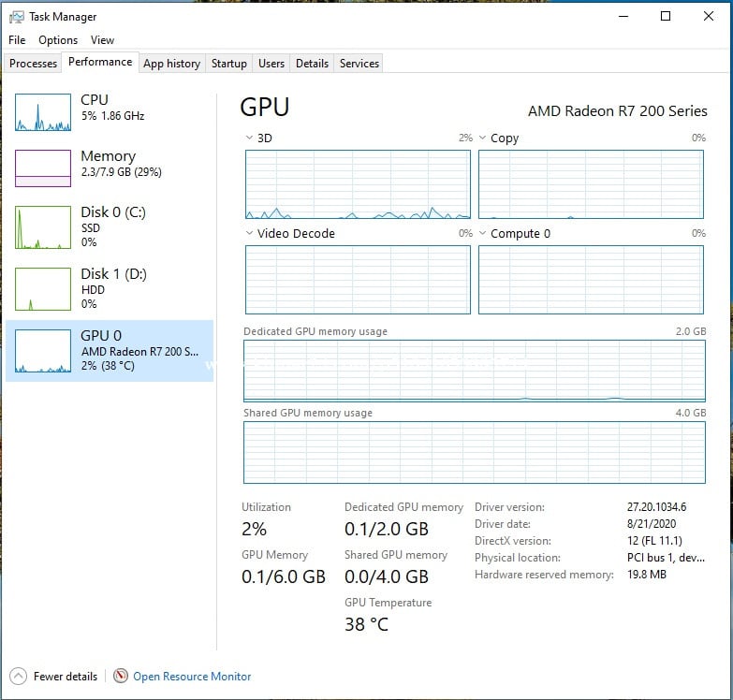
Task: Open the Options menu
Action: point(58,40)
